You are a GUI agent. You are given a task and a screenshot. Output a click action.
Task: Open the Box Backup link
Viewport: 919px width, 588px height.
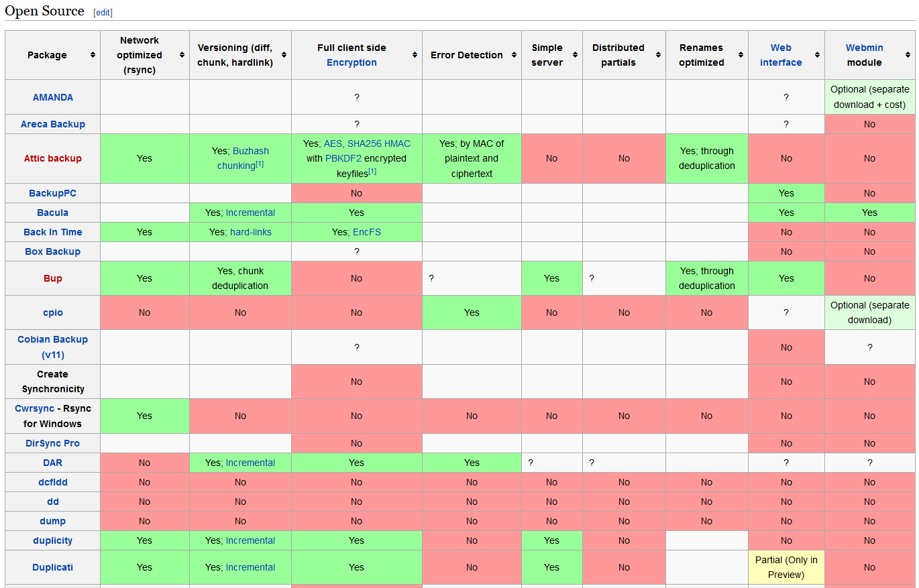[x=53, y=251]
